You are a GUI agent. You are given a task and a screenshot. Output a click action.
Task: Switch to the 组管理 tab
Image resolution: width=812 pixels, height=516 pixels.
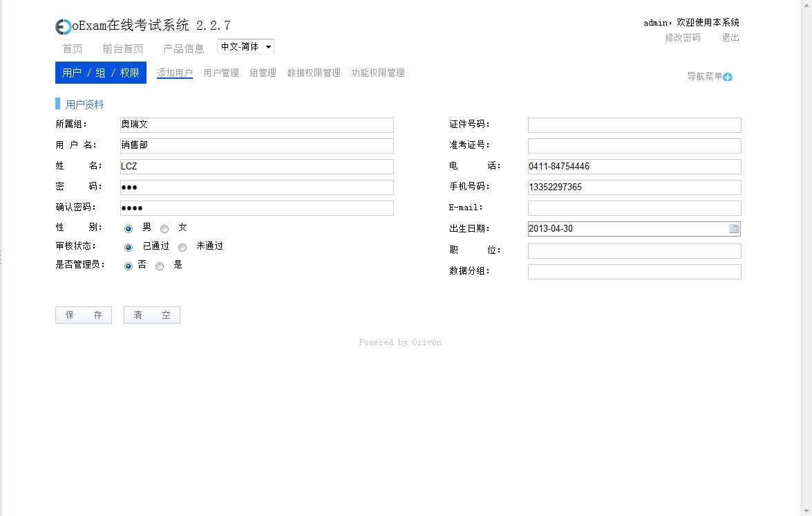(263, 73)
